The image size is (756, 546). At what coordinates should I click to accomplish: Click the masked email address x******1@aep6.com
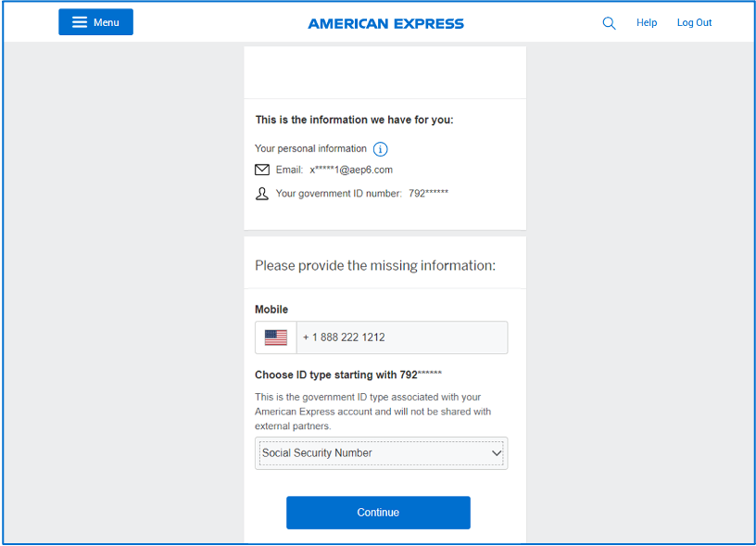coord(351,170)
